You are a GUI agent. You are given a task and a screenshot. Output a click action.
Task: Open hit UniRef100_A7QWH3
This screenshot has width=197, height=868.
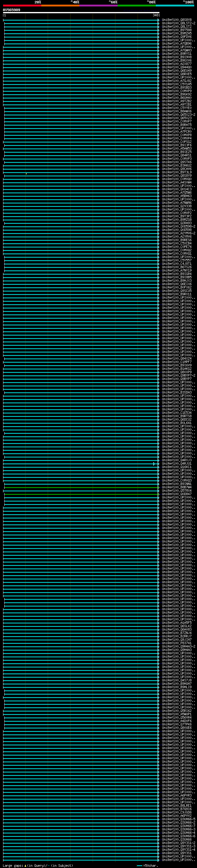pos(177,50)
